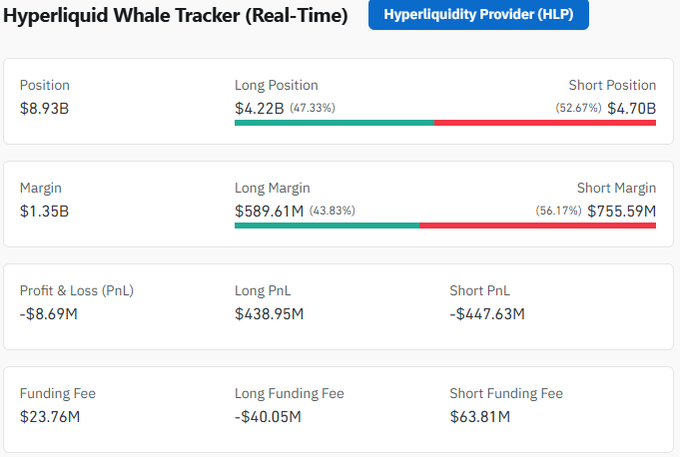Click the Short PnL value -$447.63M
The image size is (680, 457).
coord(487,314)
